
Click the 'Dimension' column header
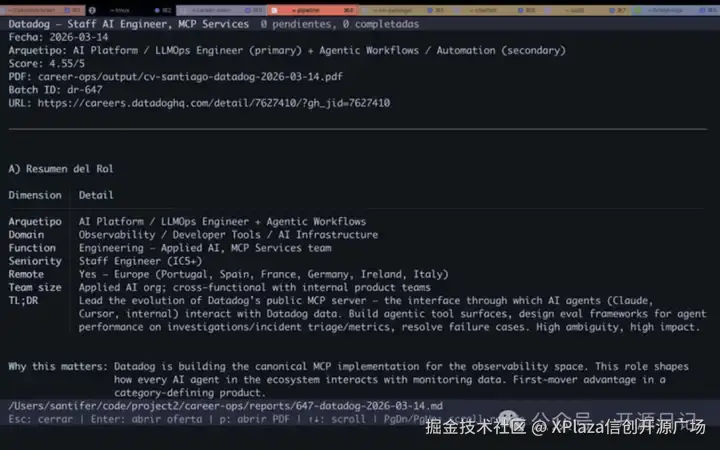(x=35, y=195)
